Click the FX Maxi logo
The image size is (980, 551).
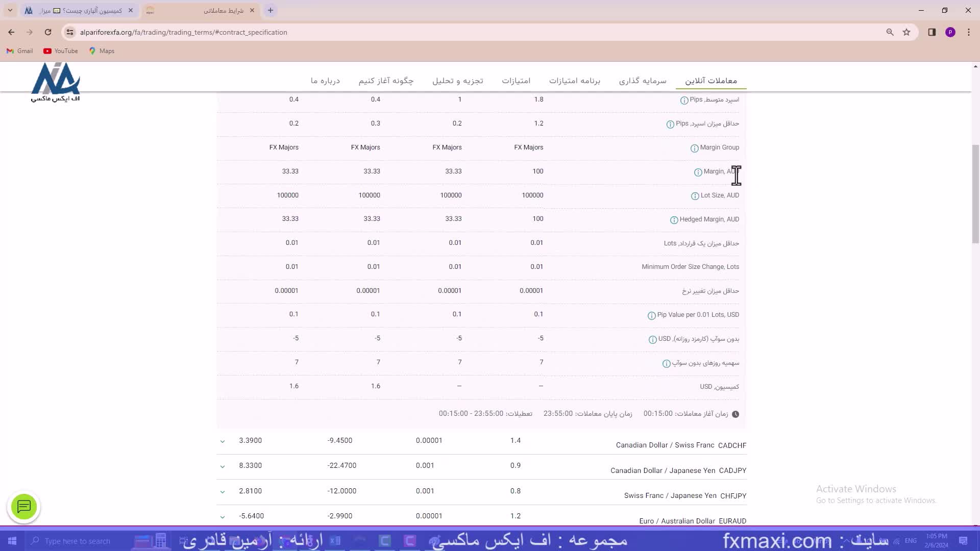click(55, 82)
